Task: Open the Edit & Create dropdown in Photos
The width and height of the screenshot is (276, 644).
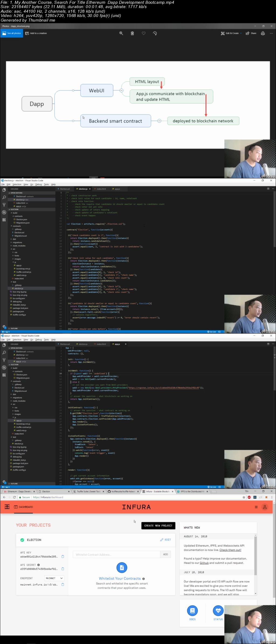Action: pos(231,33)
